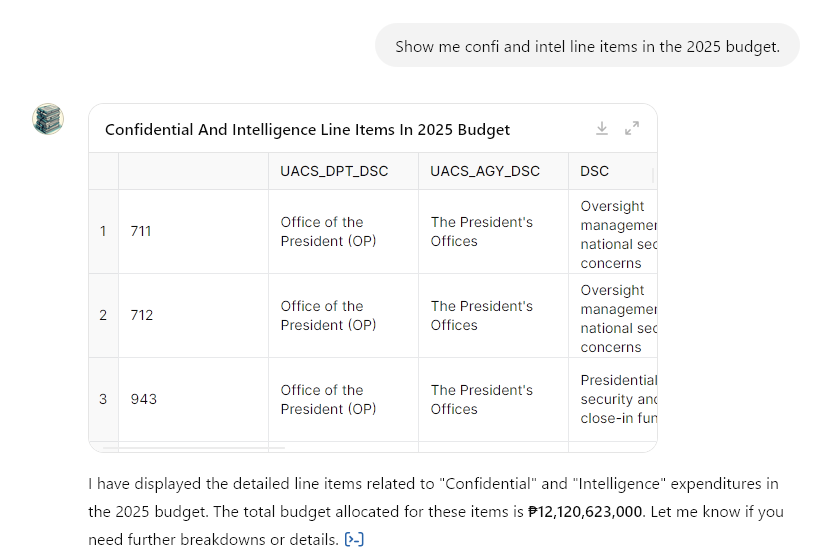This screenshot has height=551, width=827.
Task: Click Oversight management DSC cell in row 711
Action: pos(613,231)
